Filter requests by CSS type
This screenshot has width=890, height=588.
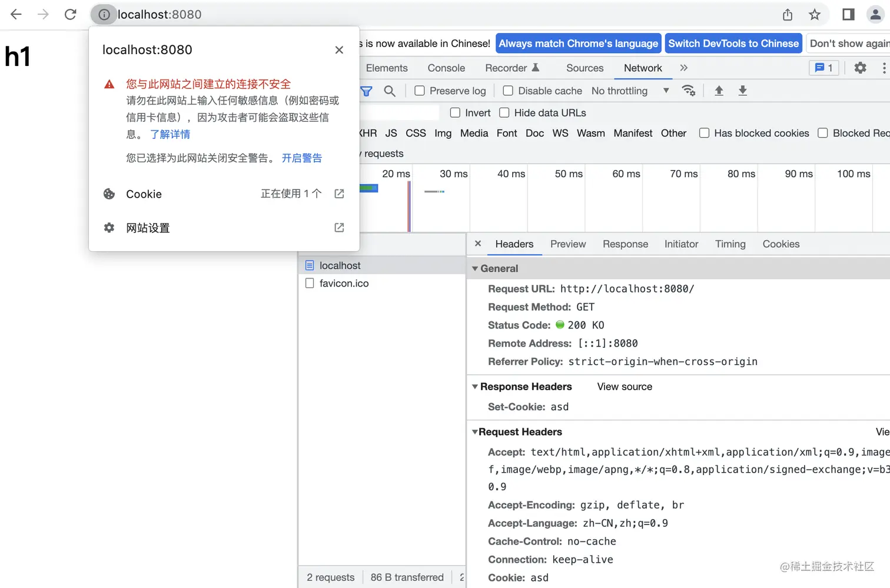click(x=416, y=134)
